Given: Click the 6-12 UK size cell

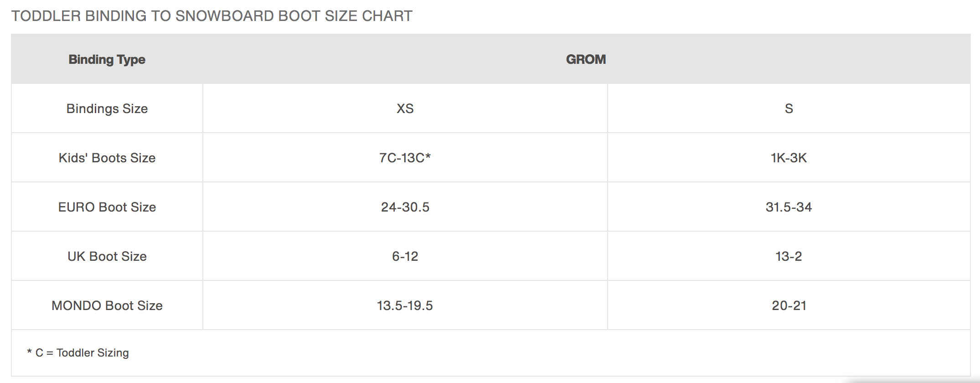Looking at the screenshot, I should [405, 256].
